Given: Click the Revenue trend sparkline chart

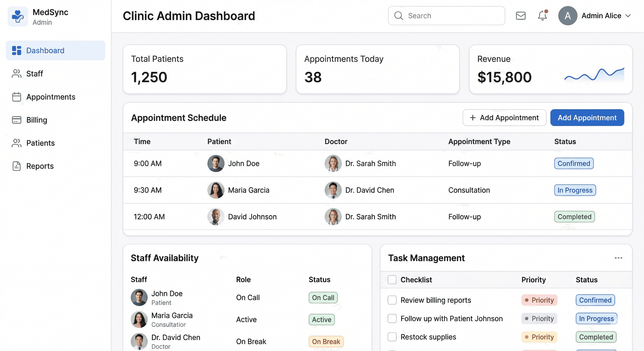Looking at the screenshot, I should click(594, 75).
